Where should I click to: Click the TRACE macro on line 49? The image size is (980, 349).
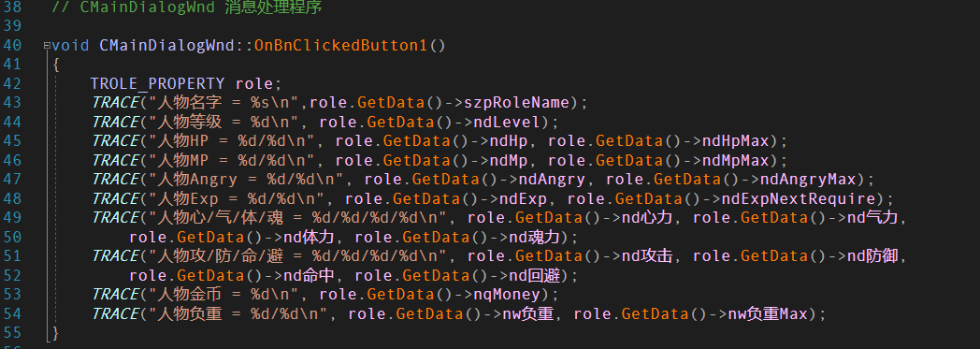[115, 218]
